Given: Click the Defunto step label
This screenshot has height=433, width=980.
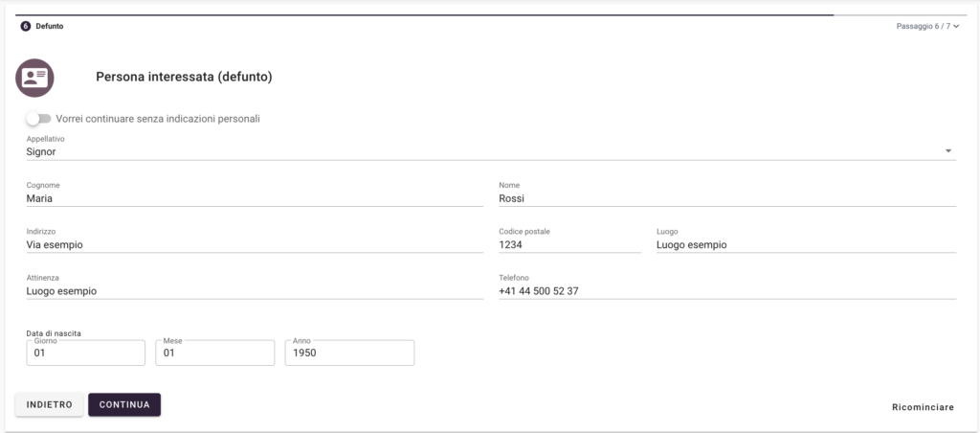Looking at the screenshot, I should [50, 26].
